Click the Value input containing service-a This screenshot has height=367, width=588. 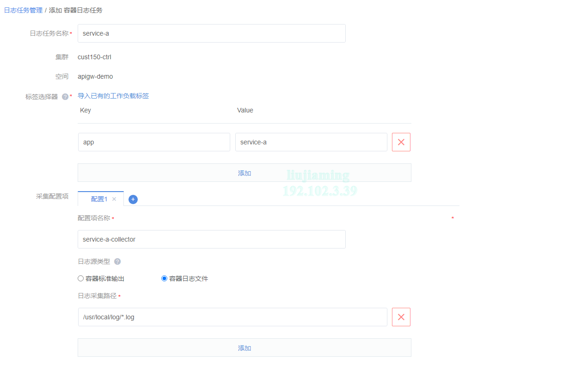pyautogui.click(x=311, y=142)
